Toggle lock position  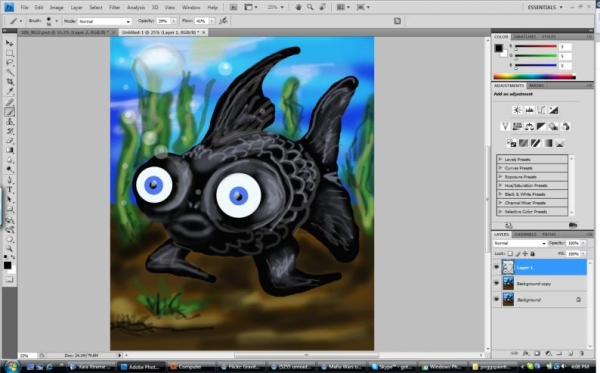[x=525, y=254]
